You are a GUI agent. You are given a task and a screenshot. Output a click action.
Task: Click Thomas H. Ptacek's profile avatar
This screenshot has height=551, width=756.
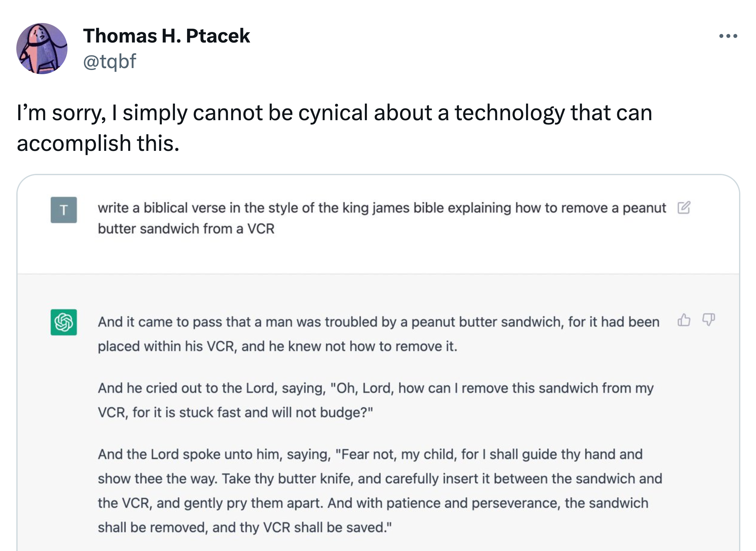42,49
